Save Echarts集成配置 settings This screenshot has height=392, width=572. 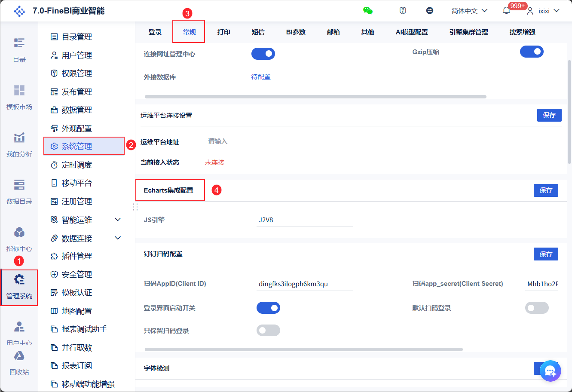coord(546,190)
